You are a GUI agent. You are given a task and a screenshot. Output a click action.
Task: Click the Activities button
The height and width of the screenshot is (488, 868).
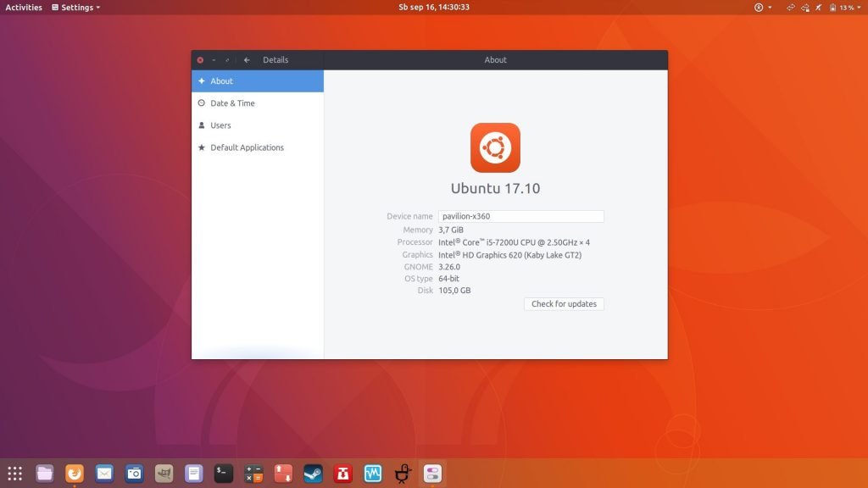pos(24,8)
